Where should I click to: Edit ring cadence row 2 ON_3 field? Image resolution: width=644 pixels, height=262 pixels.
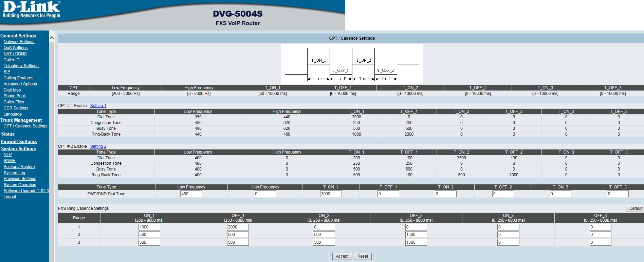(508, 235)
